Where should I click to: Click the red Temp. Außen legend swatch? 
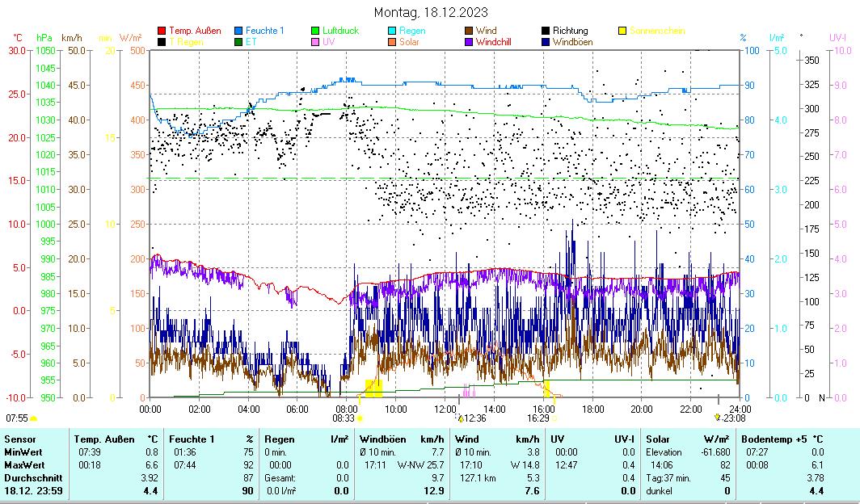point(162,31)
